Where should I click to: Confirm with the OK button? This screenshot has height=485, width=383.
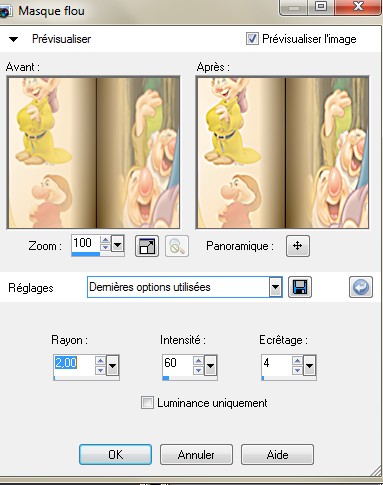115,454
